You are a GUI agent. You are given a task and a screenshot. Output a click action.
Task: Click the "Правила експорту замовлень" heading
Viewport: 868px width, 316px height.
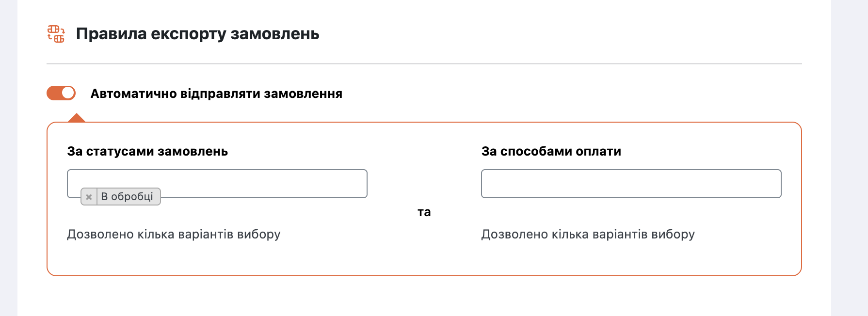197,34
